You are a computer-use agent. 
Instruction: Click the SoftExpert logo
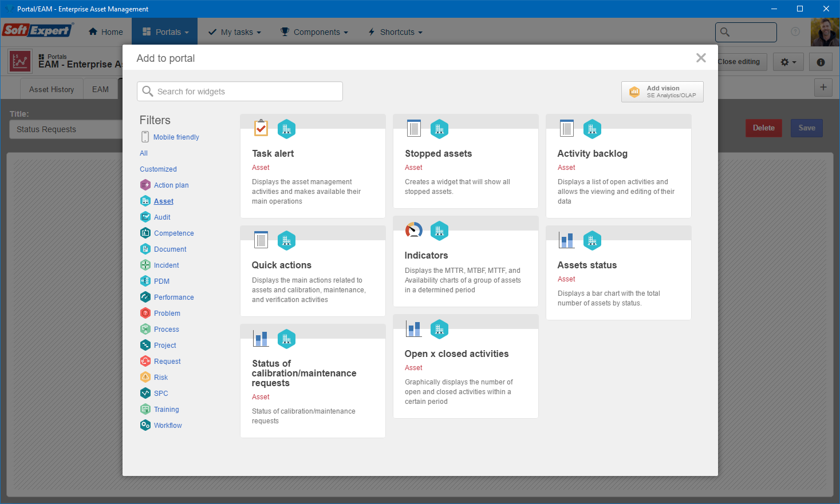(x=38, y=30)
